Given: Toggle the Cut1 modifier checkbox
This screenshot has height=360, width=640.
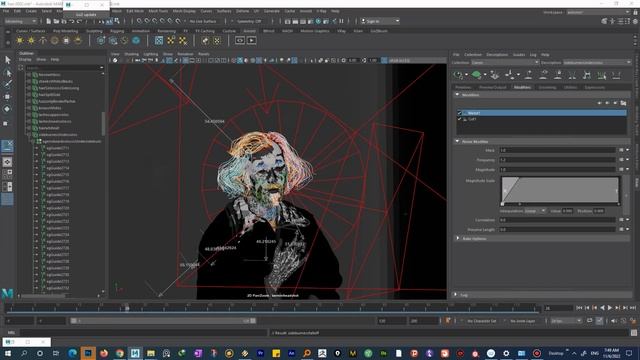Looking at the screenshot, I should tap(460, 119).
